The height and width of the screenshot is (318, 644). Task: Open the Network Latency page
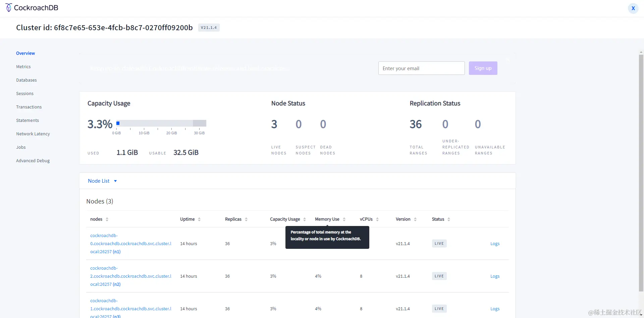coord(33,134)
